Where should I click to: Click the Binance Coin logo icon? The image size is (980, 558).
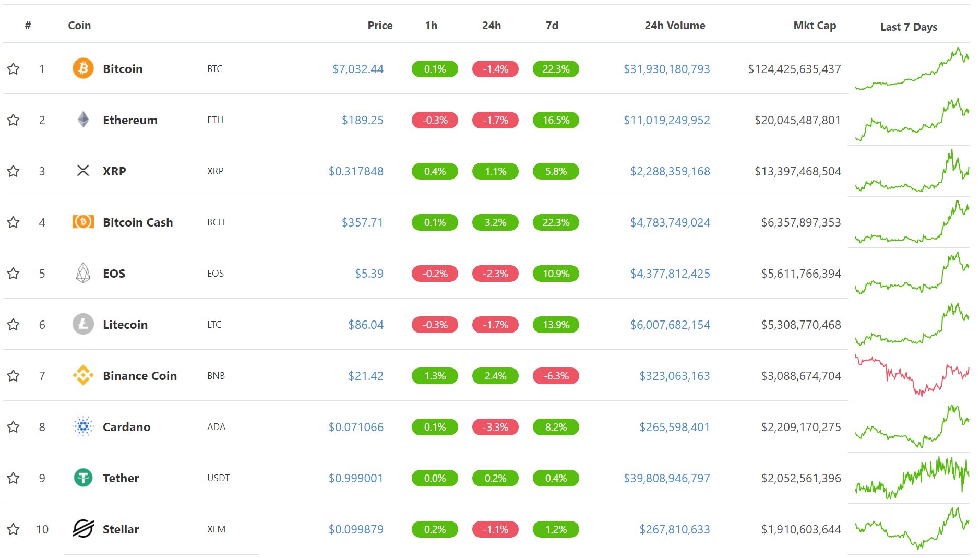[x=83, y=375]
